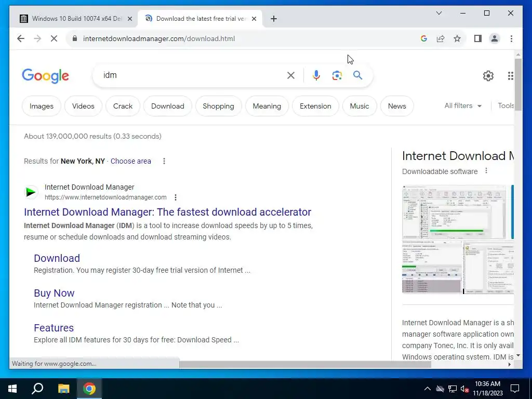The width and height of the screenshot is (532, 399).
Task: Open File Explorer from the taskbar
Action: point(63,389)
